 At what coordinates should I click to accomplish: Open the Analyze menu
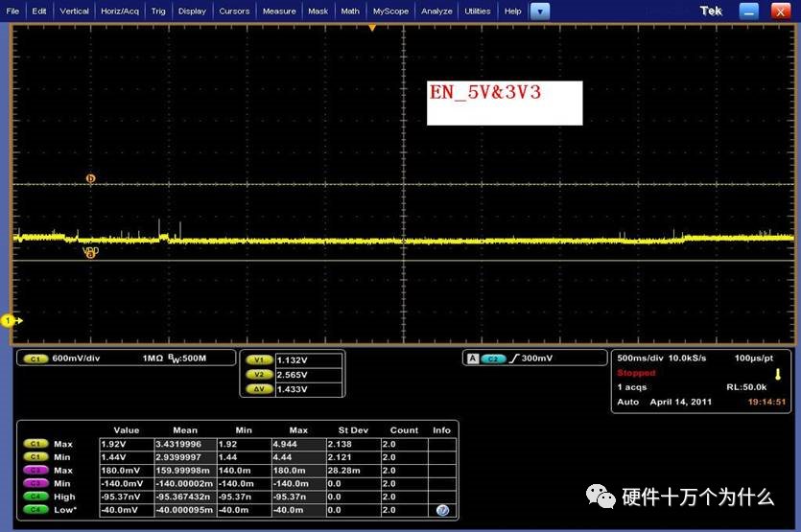(x=436, y=12)
